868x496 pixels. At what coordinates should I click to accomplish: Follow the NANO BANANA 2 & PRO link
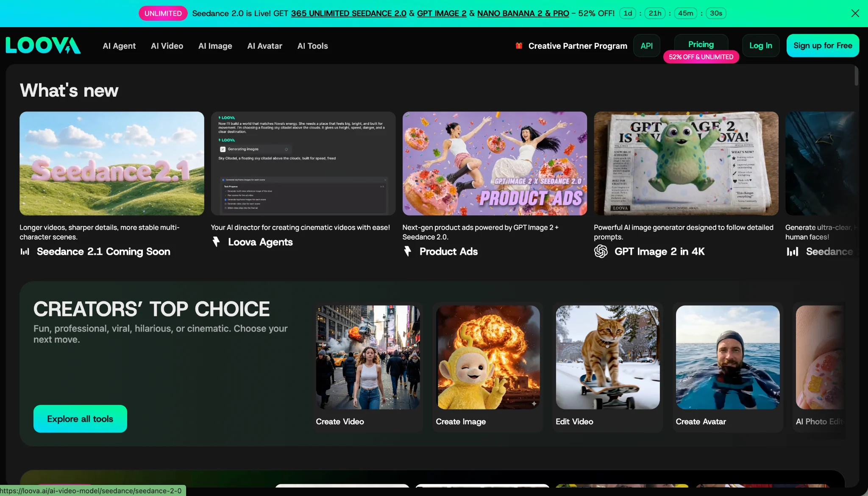[x=523, y=13]
